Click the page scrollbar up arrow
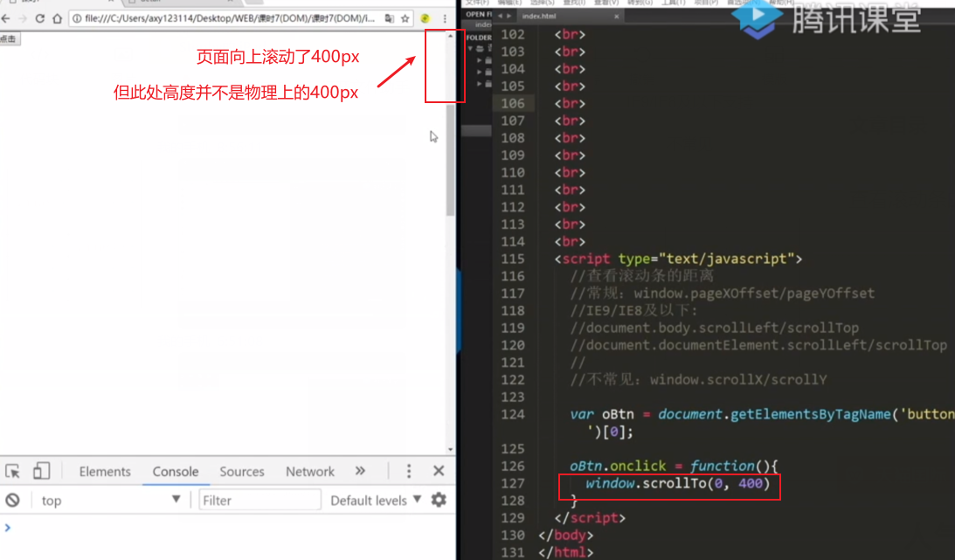 click(x=450, y=36)
